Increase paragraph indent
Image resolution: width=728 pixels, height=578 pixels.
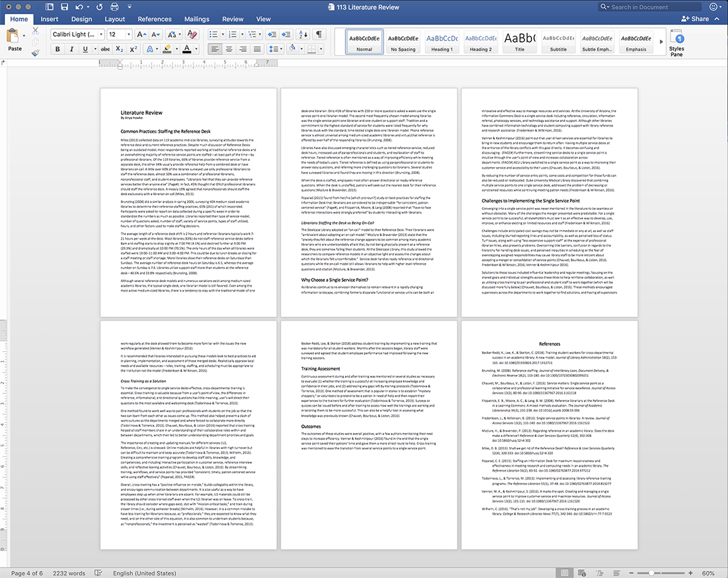point(286,34)
